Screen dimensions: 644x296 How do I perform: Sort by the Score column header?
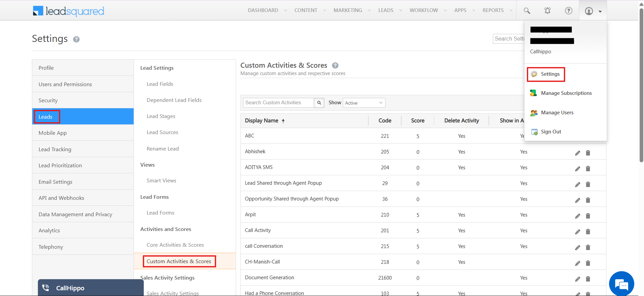[x=418, y=121]
